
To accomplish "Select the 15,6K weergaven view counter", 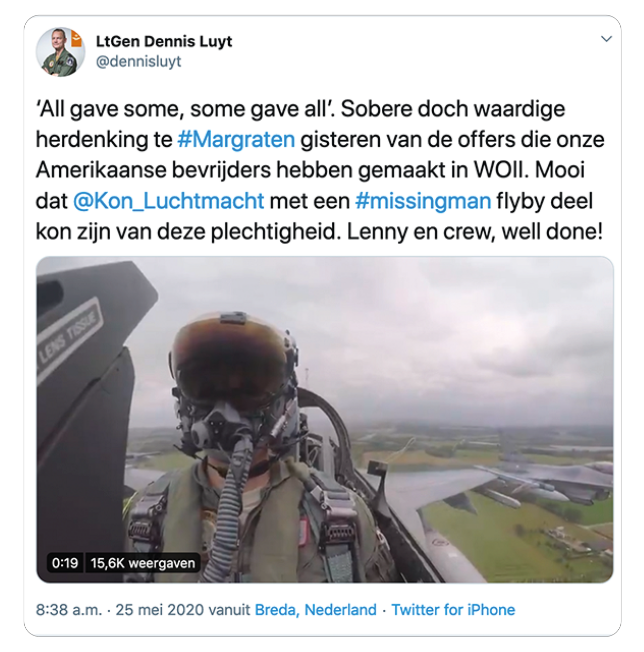I will tap(143, 563).
